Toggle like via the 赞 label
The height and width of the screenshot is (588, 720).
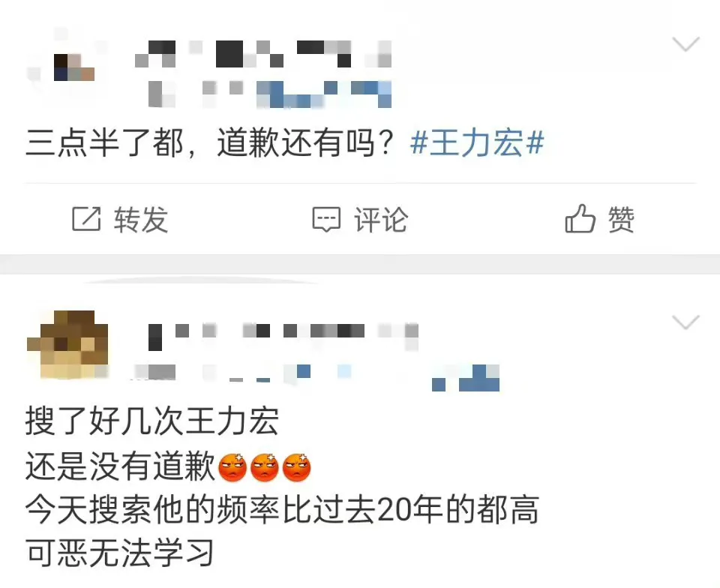(621, 220)
